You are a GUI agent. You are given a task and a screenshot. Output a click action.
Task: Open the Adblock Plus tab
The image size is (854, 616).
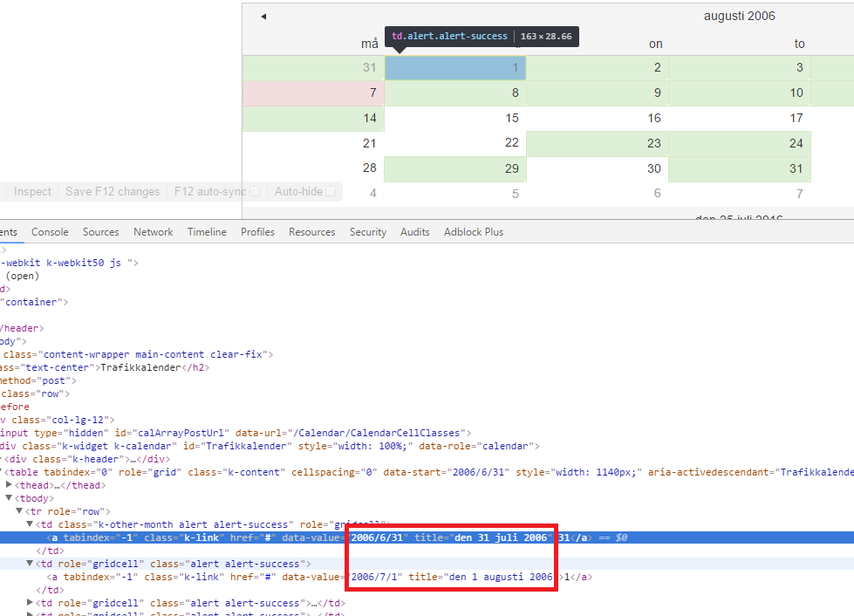(474, 232)
